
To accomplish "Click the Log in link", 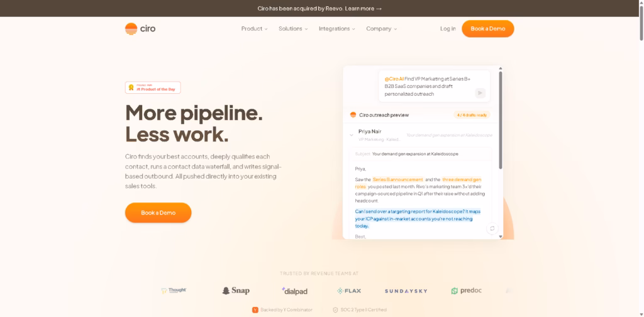I will pyautogui.click(x=448, y=29).
